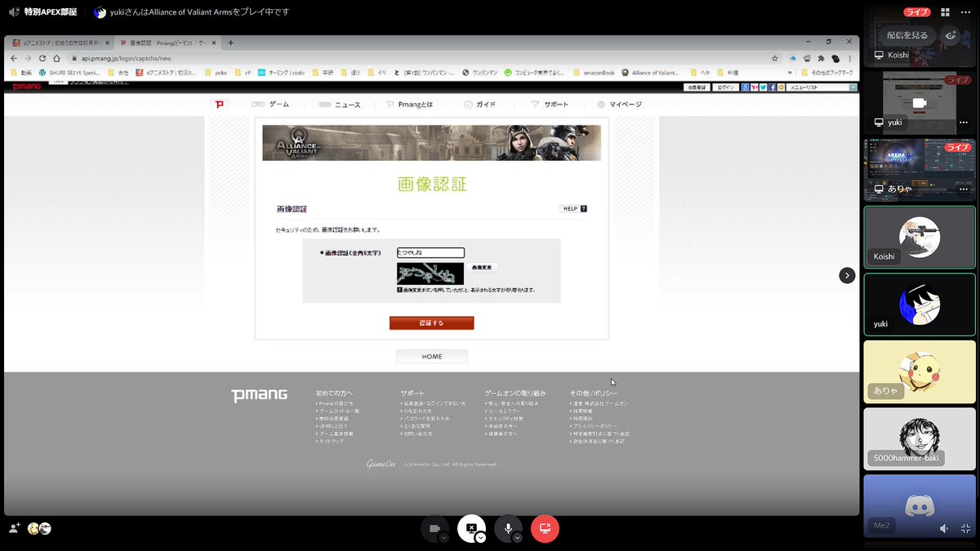Collapse member panel with arrow button
980x551 pixels.
[x=847, y=276]
